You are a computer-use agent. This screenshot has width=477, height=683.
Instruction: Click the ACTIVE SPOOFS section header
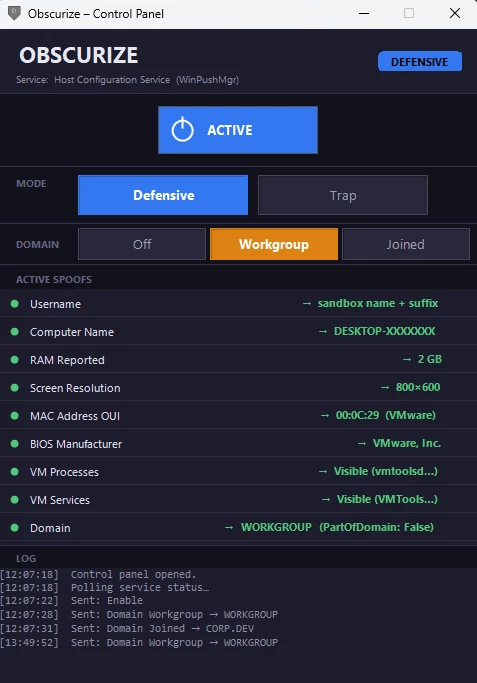coord(54,280)
